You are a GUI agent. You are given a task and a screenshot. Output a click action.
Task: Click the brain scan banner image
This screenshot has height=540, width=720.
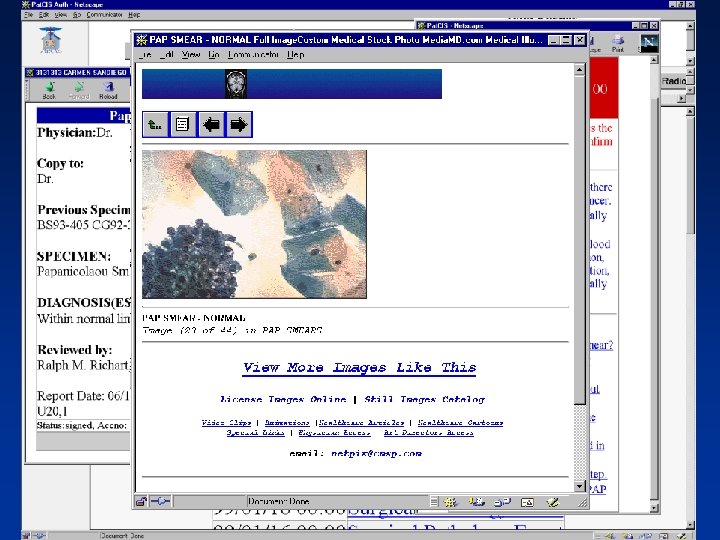coord(236,84)
